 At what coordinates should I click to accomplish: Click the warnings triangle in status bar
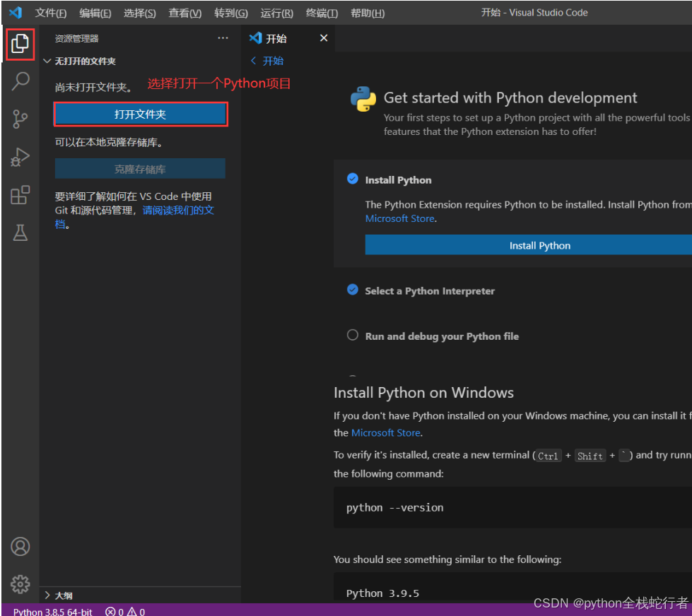click(x=132, y=611)
